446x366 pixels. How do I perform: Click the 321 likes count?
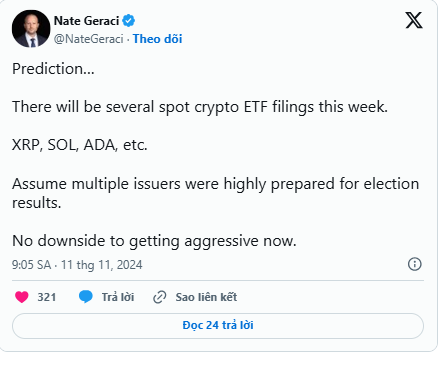click(47, 297)
